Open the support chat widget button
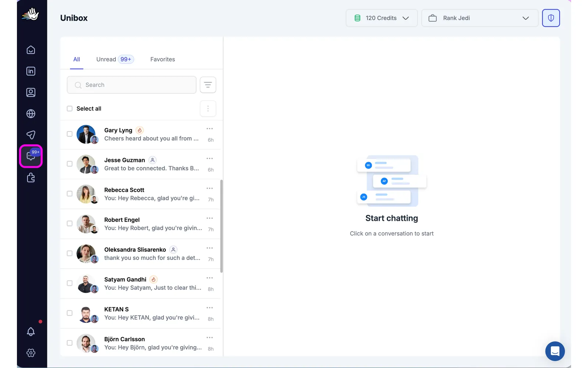 (x=555, y=351)
